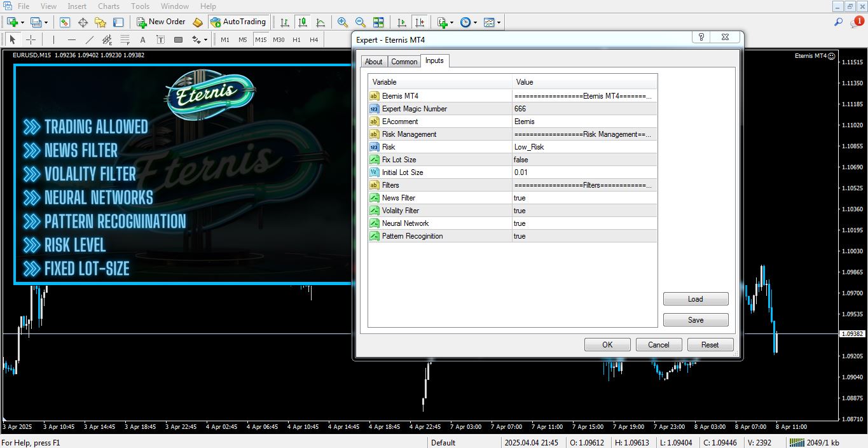Click the Load button
868x448 pixels.
tap(695, 299)
